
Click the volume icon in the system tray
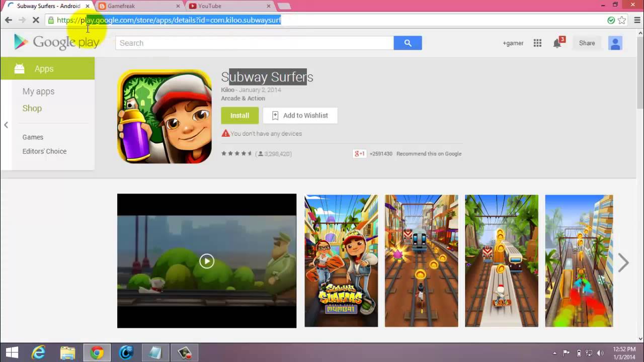pos(600,353)
